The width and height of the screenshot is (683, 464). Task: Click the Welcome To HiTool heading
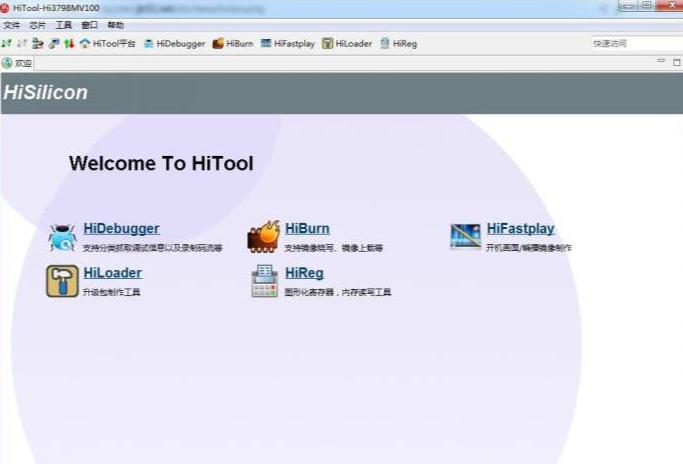(x=161, y=163)
